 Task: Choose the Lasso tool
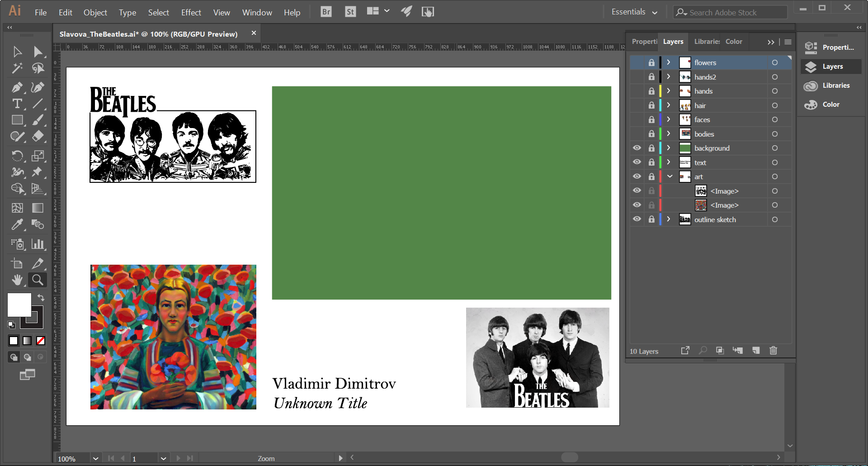pos(38,68)
